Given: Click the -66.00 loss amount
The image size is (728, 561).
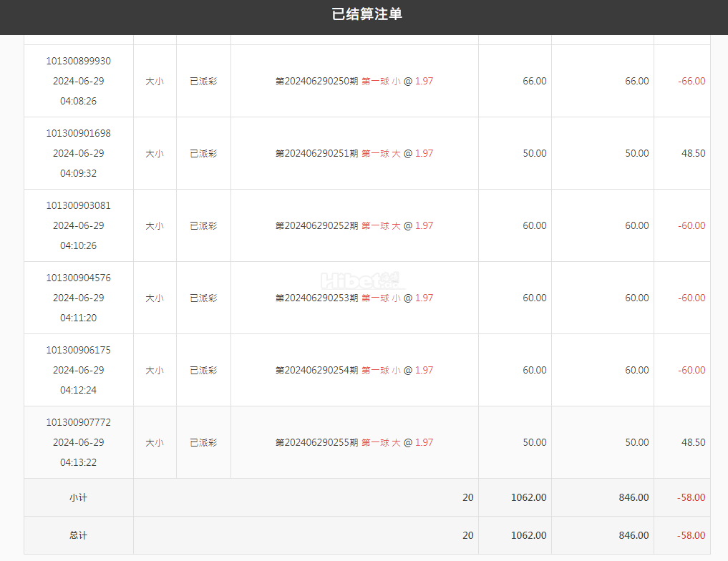Looking at the screenshot, I should [691, 81].
